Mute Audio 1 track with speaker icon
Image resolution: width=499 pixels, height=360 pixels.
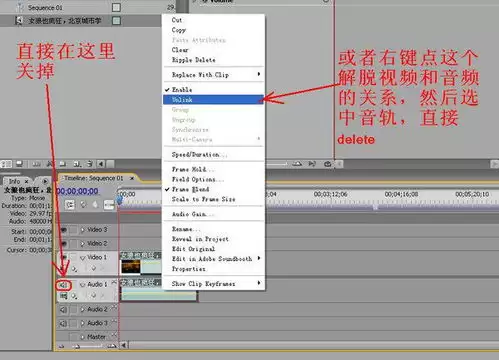pos(63,285)
